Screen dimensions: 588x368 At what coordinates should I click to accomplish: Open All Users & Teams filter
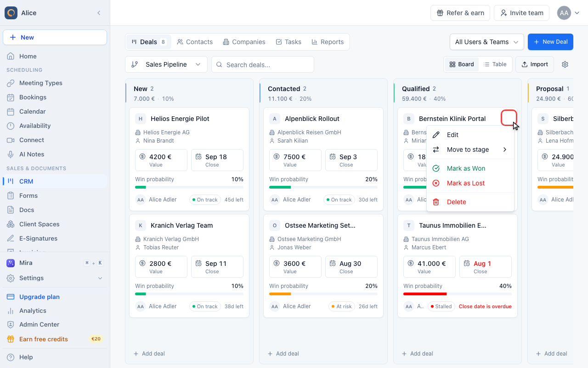point(487,42)
